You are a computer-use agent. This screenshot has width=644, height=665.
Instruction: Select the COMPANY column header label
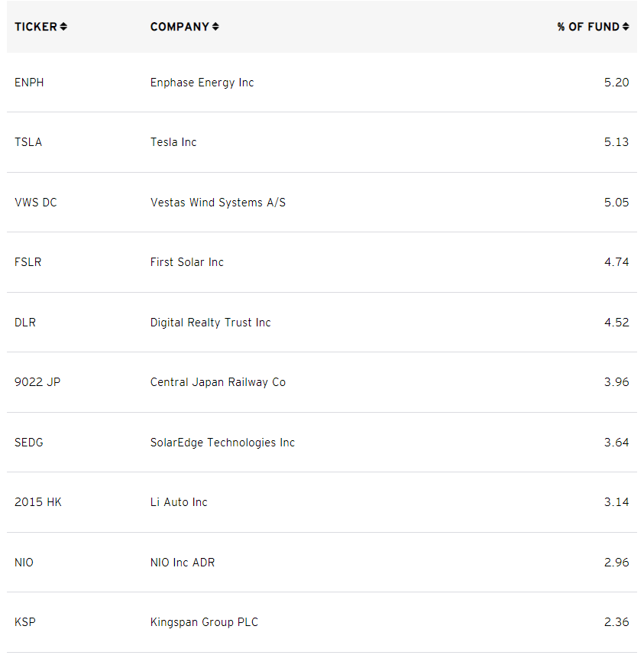(180, 27)
